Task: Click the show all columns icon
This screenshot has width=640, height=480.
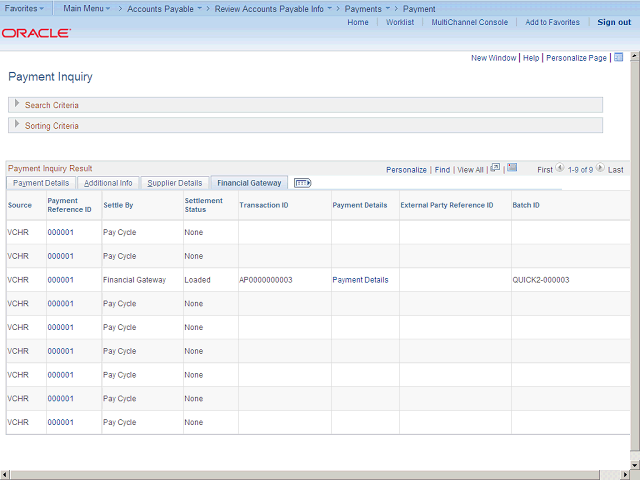Action: pos(303,183)
